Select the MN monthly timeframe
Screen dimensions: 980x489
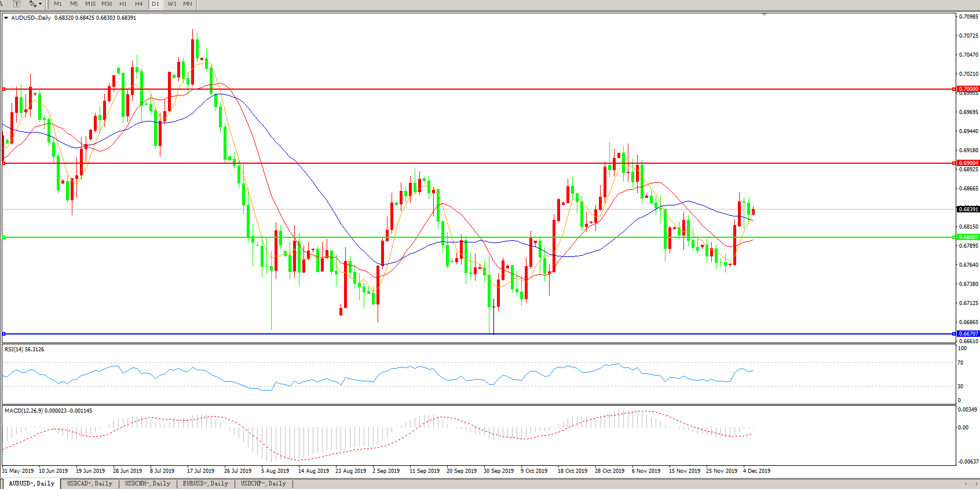coord(188,4)
